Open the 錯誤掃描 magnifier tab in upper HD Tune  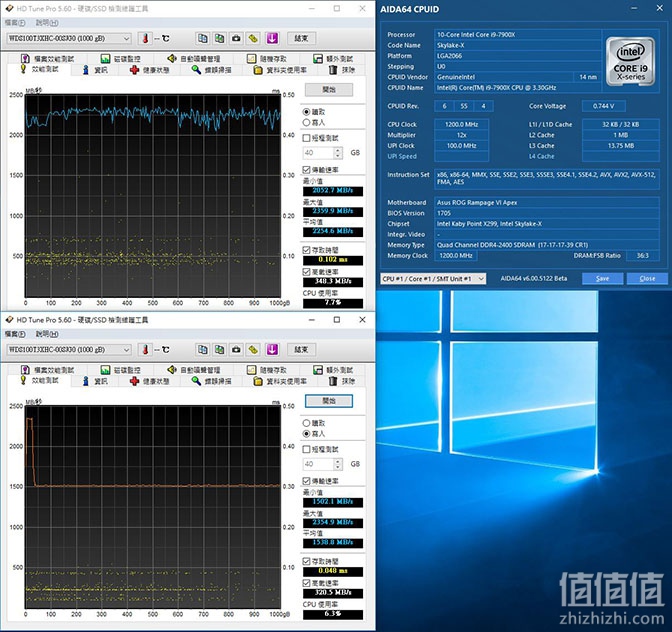click(212, 70)
